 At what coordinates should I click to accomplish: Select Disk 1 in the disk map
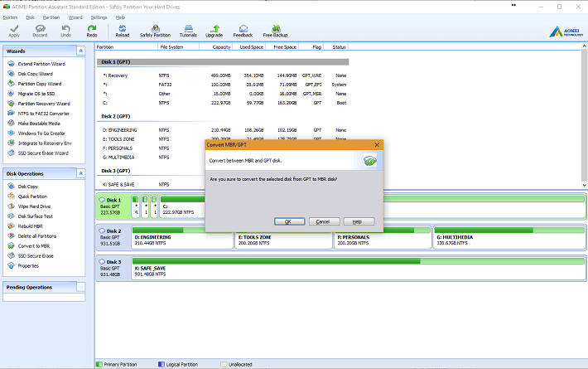click(113, 206)
